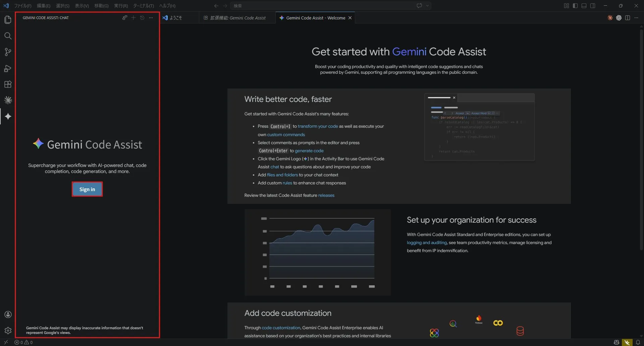Toggle Primary Side Bar visibility
This screenshot has height=346, width=644.
click(575, 6)
